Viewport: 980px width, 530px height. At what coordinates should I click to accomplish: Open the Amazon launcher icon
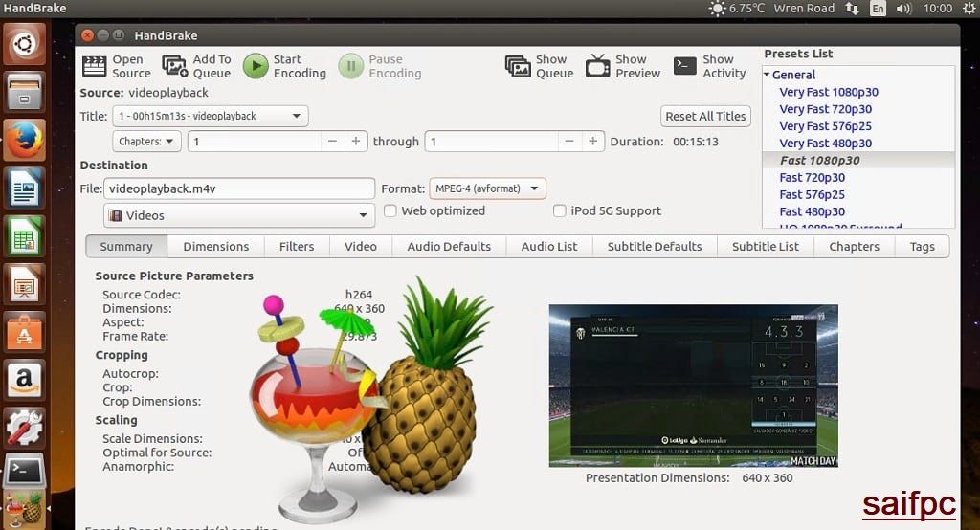(24, 380)
